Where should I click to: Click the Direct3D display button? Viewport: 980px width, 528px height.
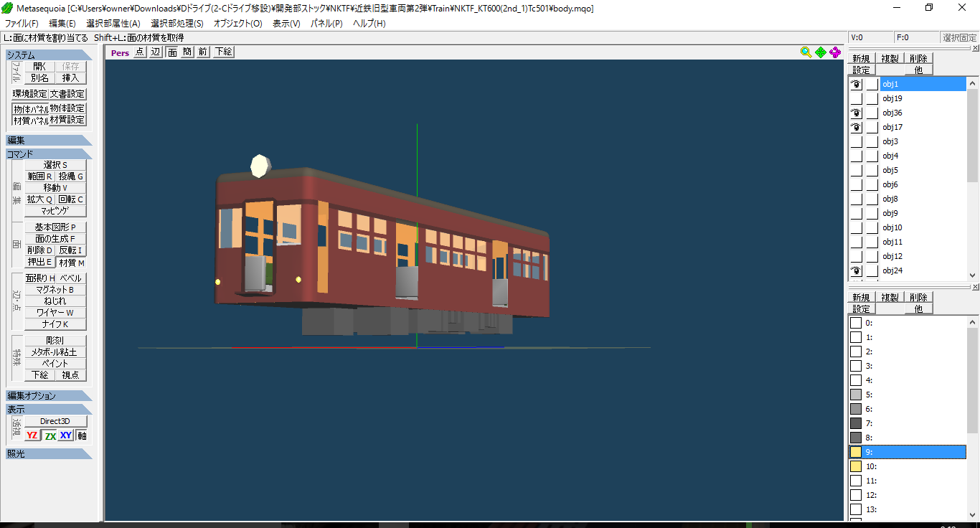click(x=55, y=421)
